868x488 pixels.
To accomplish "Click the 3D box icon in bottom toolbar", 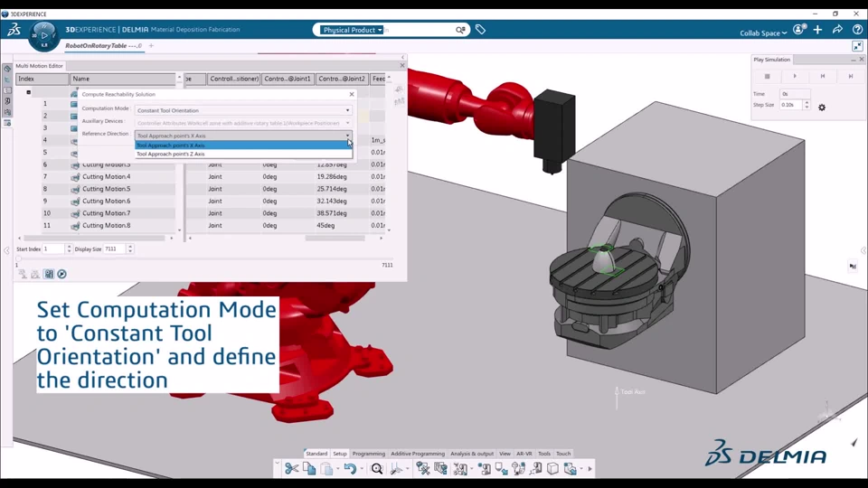I will click(552, 469).
